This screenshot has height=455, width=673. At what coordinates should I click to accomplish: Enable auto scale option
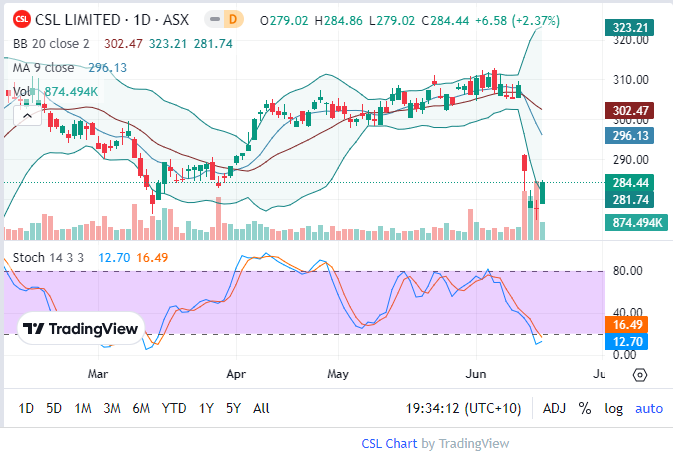point(648,408)
